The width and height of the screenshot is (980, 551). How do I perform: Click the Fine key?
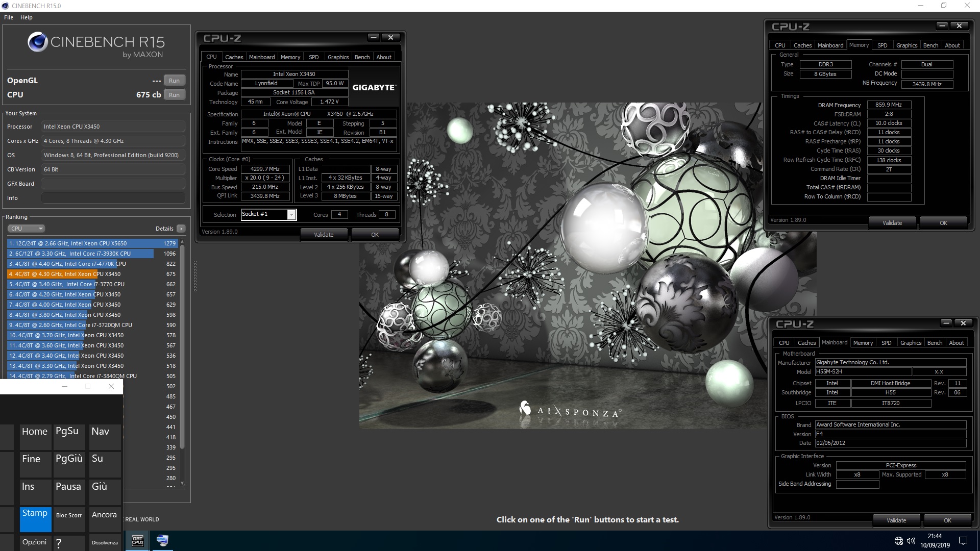click(36, 464)
